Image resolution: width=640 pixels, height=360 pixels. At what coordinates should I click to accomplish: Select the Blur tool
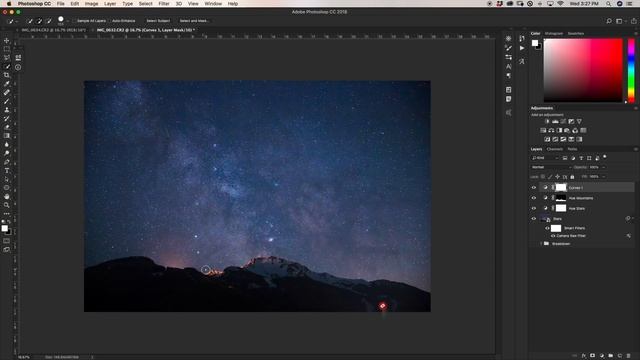(x=7, y=144)
